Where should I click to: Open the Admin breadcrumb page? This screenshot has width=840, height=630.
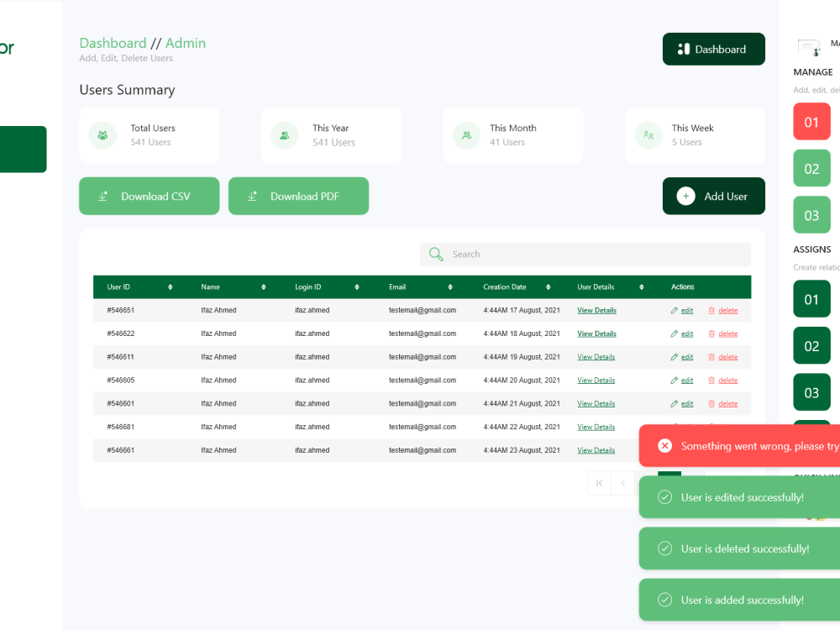186,43
